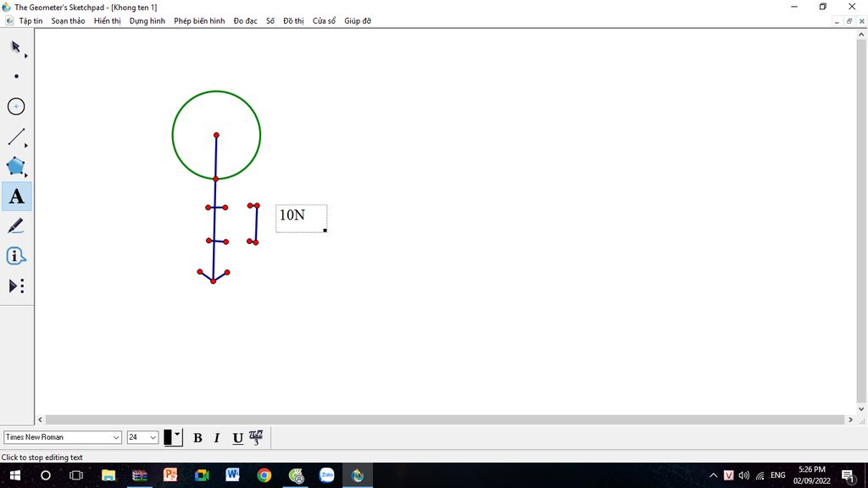This screenshot has height=488, width=868.
Task: Toggle Underline text formatting
Action: 237,438
